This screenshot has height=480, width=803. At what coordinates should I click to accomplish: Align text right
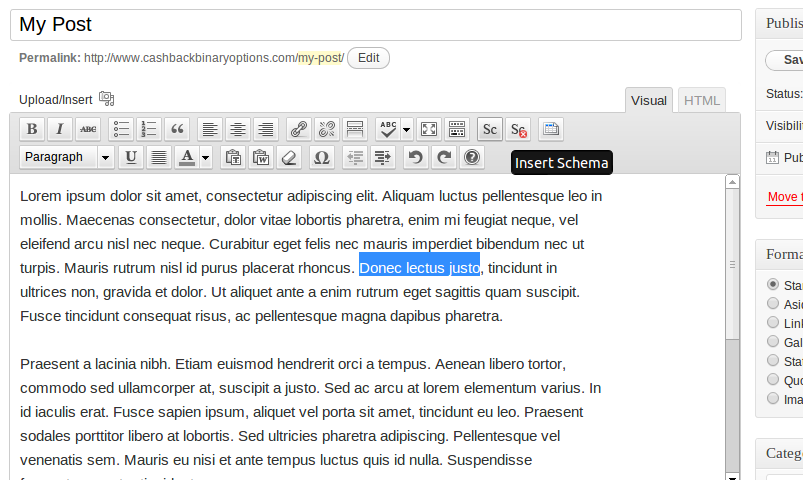[x=266, y=129]
